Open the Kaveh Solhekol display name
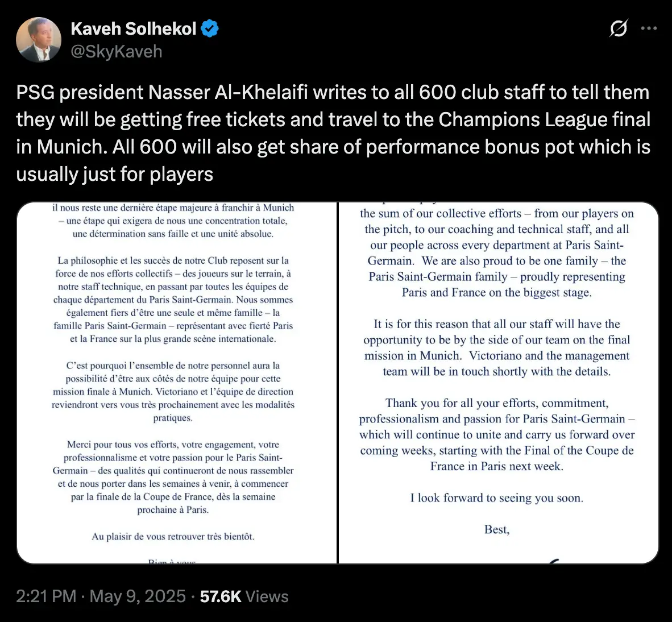The image size is (672, 622). 134,28
